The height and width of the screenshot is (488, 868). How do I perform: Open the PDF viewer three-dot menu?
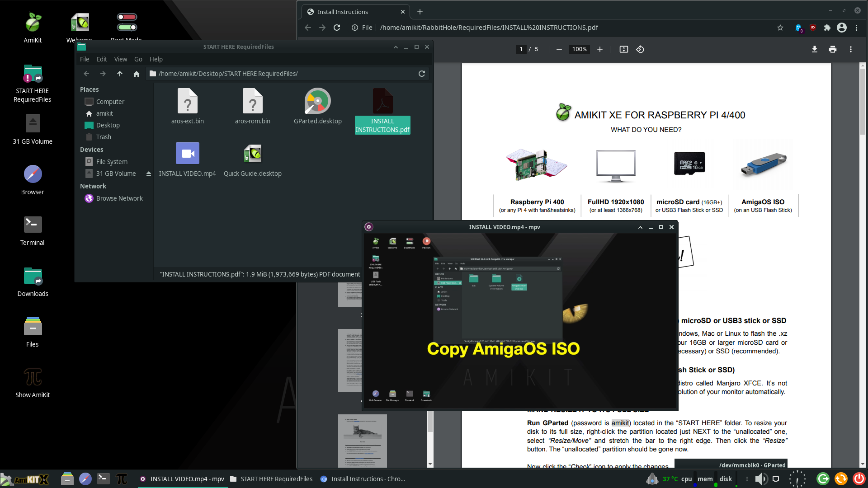850,49
